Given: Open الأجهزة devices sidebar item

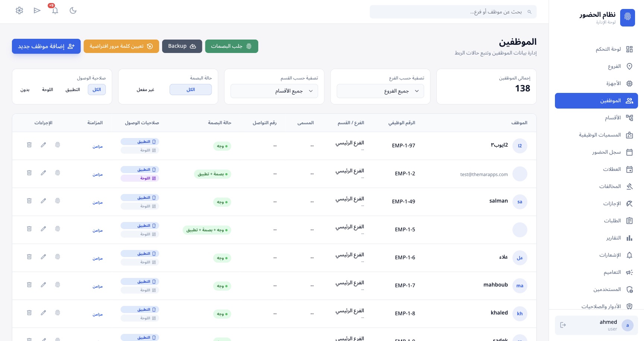Looking at the screenshot, I should pos(596,84).
